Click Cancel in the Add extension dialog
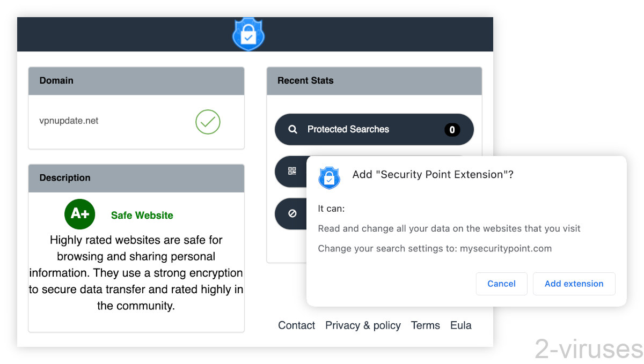 (x=501, y=284)
